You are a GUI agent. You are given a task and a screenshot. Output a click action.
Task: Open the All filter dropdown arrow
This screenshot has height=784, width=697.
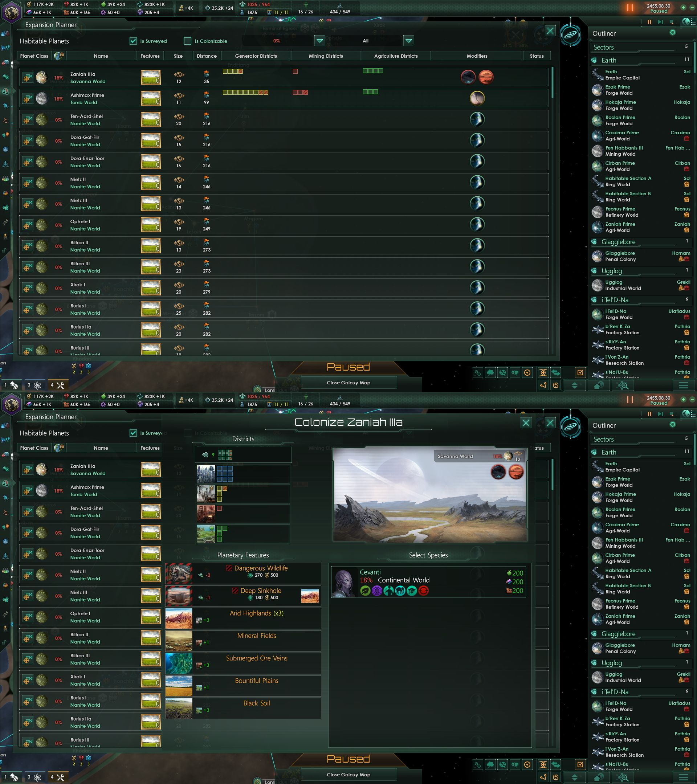[x=408, y=41]
